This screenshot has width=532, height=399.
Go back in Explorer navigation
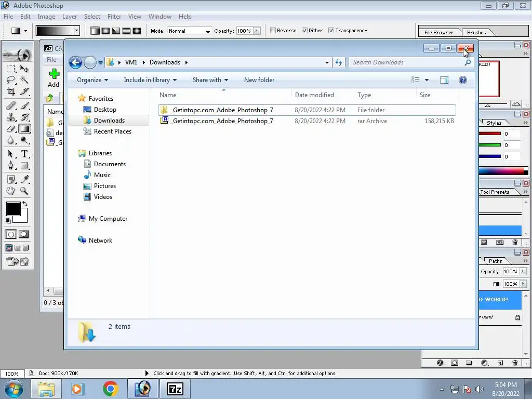coord(75,62)
